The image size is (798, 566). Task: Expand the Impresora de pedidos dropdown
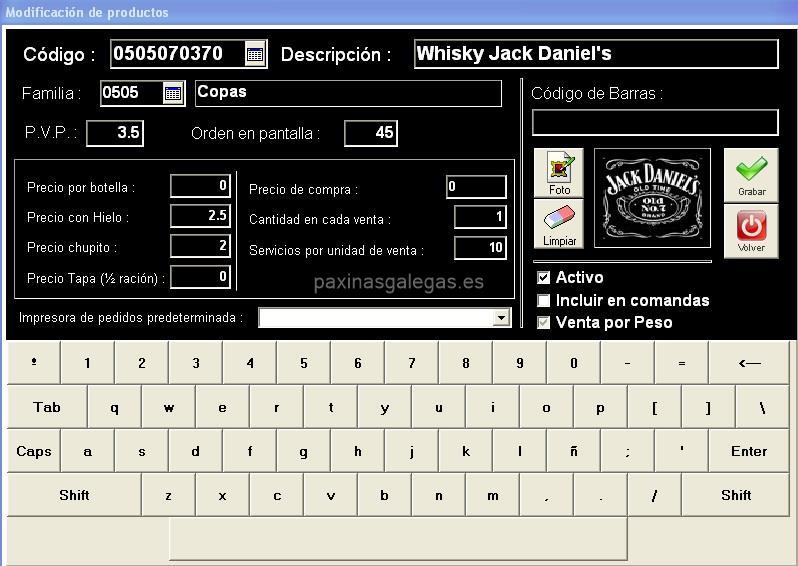[501, 318]
